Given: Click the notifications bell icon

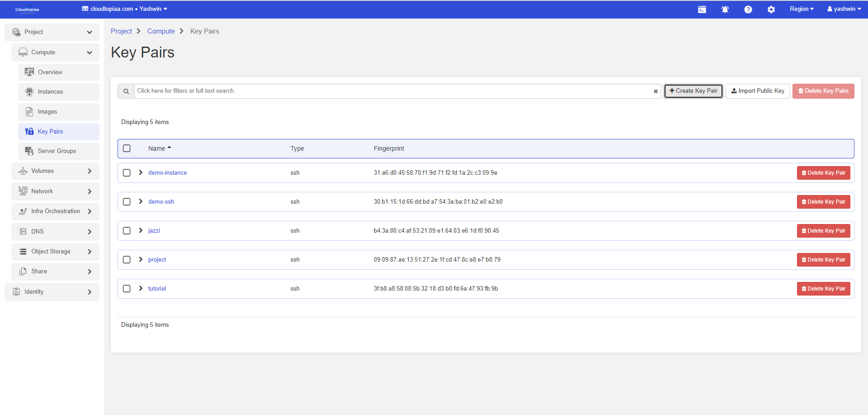Looking at the screenshot, I should tap(725, 10).
